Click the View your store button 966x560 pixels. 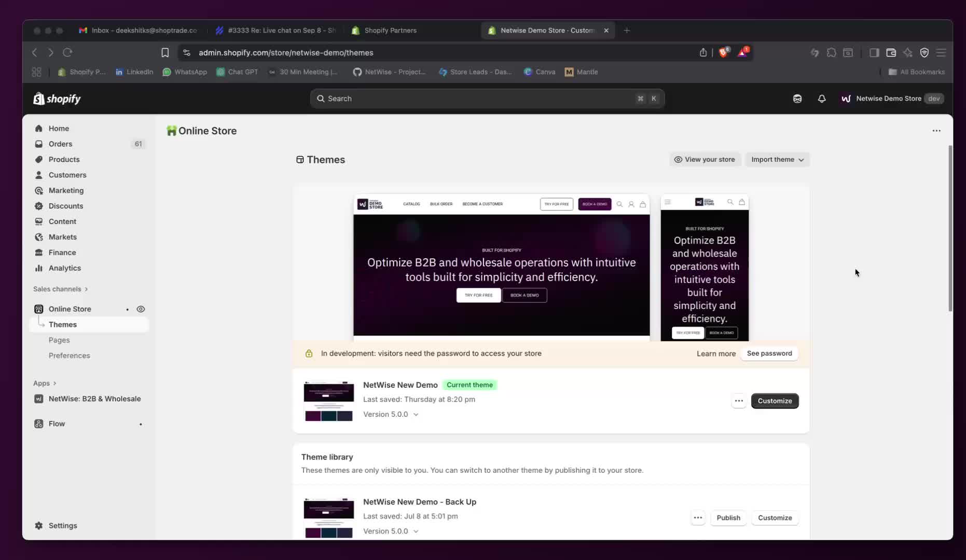point(705,160)
